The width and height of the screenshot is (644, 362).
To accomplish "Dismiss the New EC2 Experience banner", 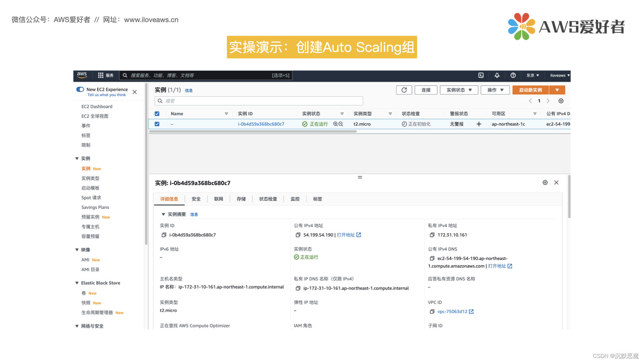I will tap(135, 92).
